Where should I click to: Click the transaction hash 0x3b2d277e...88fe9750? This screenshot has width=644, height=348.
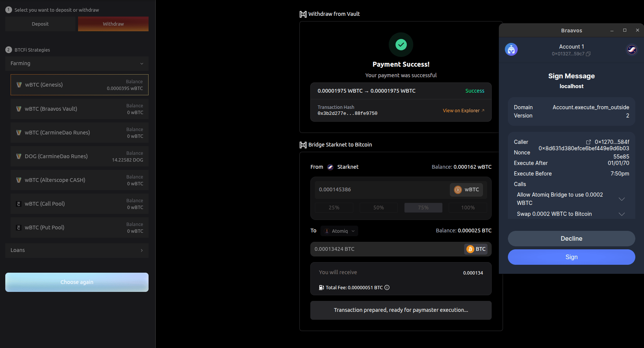coord(347,113)
